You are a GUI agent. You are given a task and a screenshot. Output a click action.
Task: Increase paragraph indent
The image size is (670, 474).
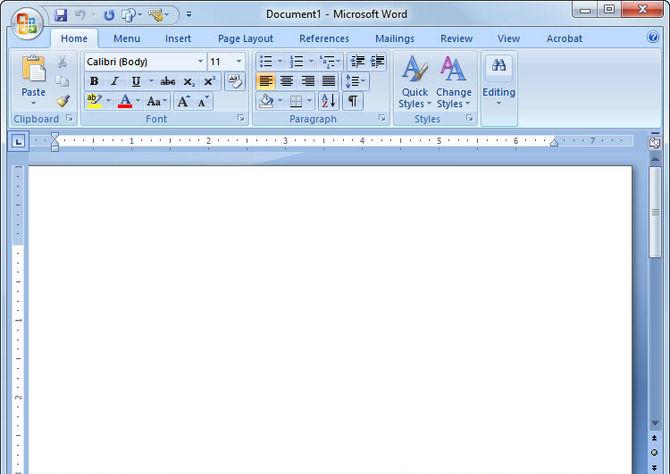[x=377, y=62]
